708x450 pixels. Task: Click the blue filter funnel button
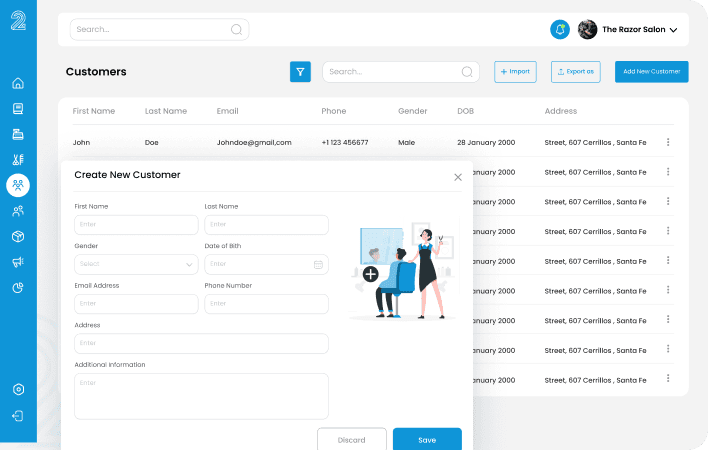pyautogui.click(x=300, y=72)
